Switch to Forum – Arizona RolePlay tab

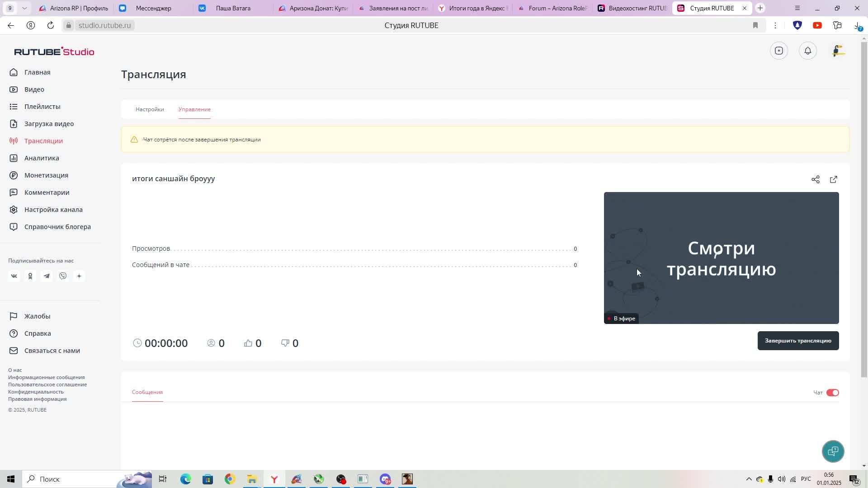tap(552, 8)
